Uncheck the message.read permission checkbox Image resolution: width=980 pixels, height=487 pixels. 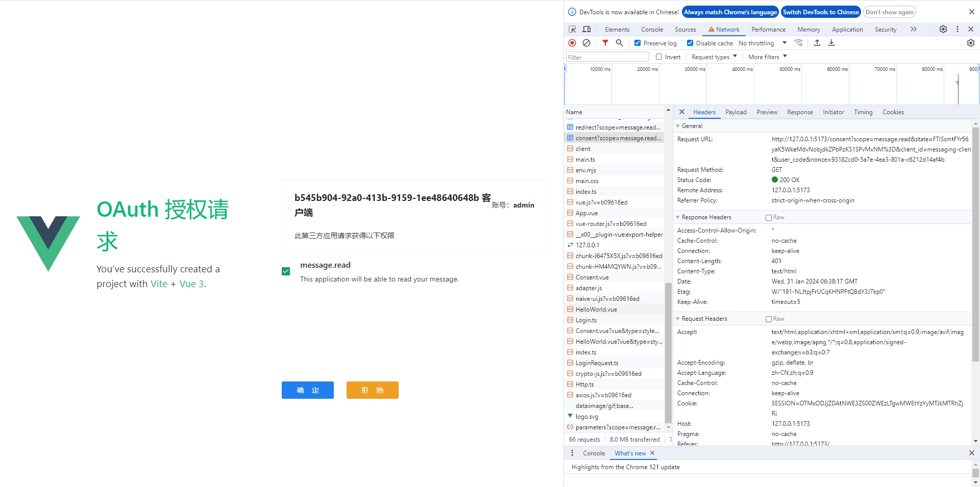[x=286, y=271]
